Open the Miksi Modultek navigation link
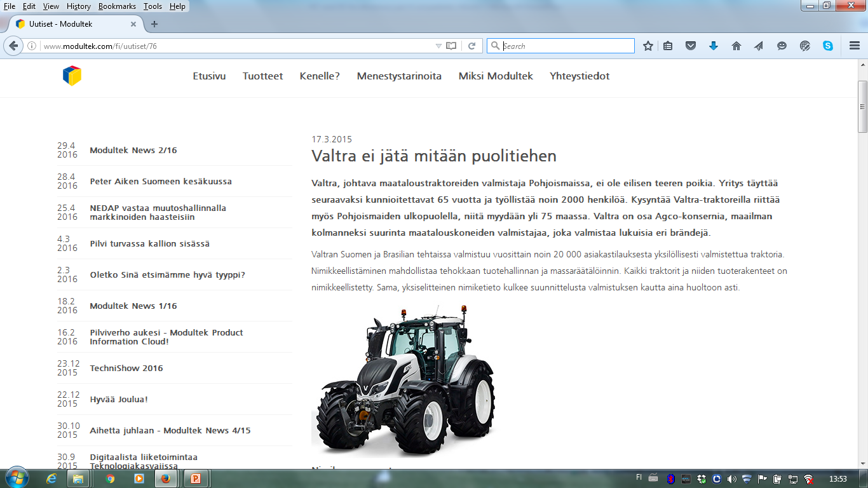The image size is (868, 488). click(x=496, y=76)
